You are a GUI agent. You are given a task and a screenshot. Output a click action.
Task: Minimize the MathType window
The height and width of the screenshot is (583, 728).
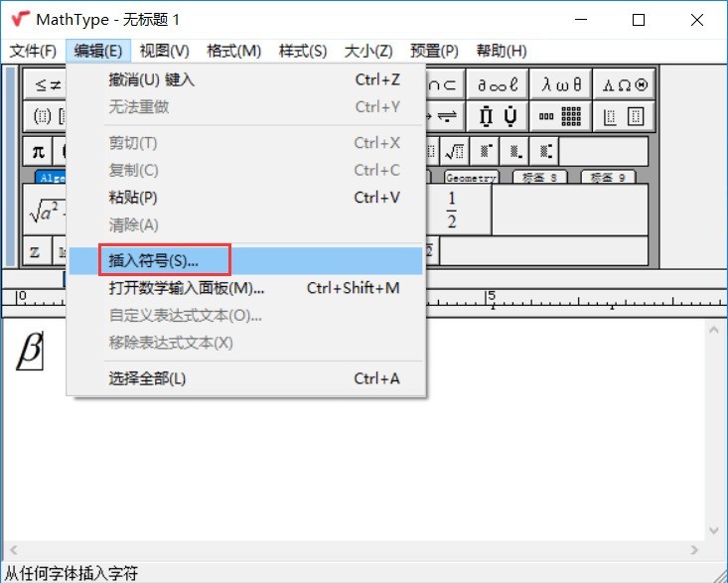point(581,20)
